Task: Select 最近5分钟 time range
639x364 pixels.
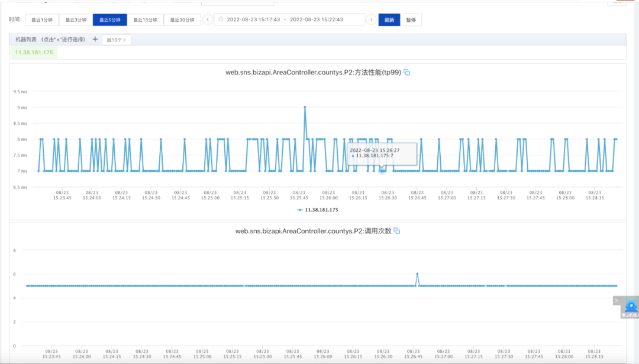Action: (x=110, y=20)
